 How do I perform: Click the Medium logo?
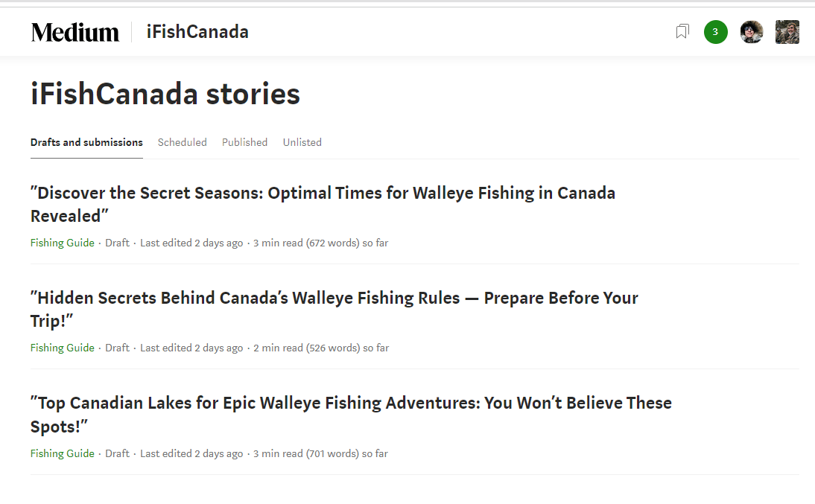point(75,32)
